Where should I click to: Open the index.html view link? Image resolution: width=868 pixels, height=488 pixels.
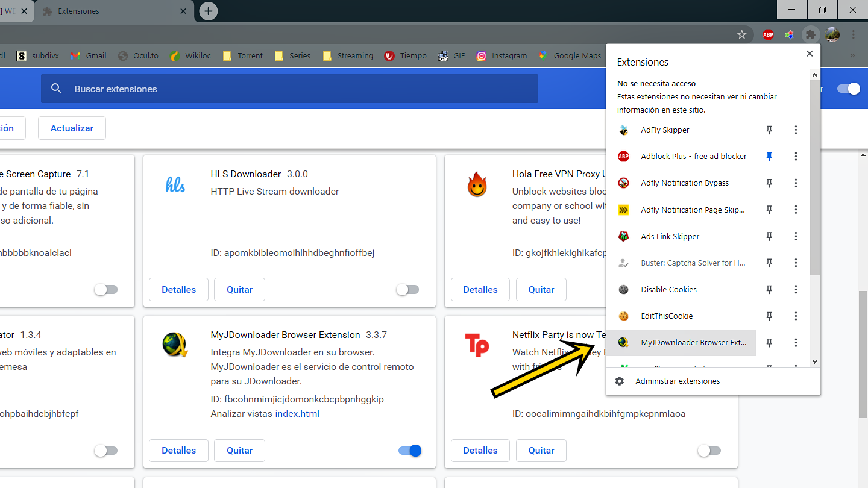pyautogui.click(x=297, y=414)
